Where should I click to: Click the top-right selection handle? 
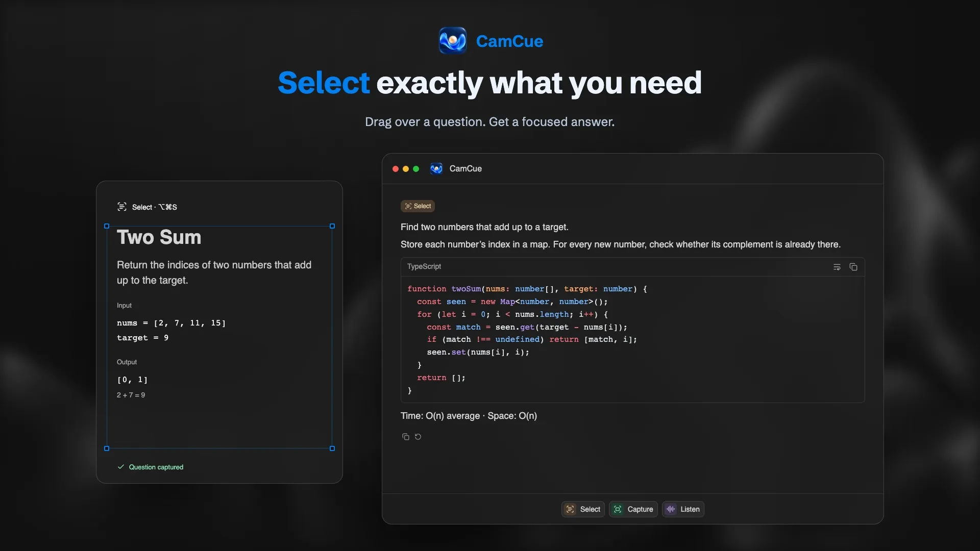[332, 226]
